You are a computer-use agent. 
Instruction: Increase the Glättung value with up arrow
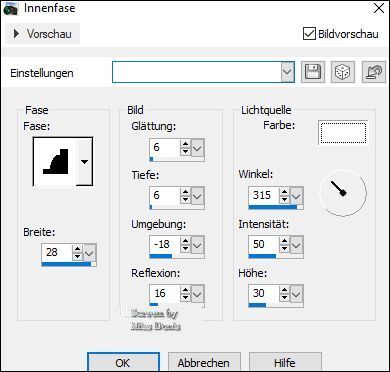[x=185, y=144]
